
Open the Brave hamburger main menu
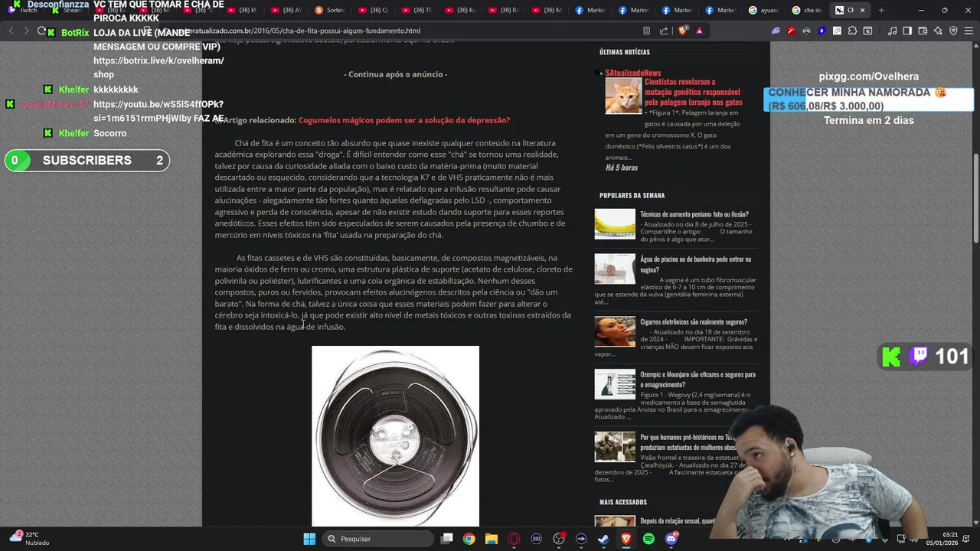[969, 31]
